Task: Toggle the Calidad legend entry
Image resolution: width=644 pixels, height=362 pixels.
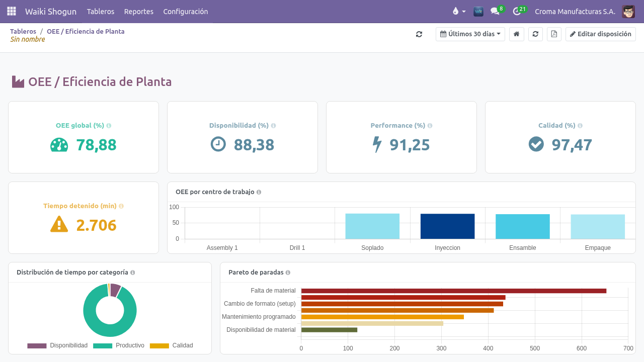Action: 172,345
